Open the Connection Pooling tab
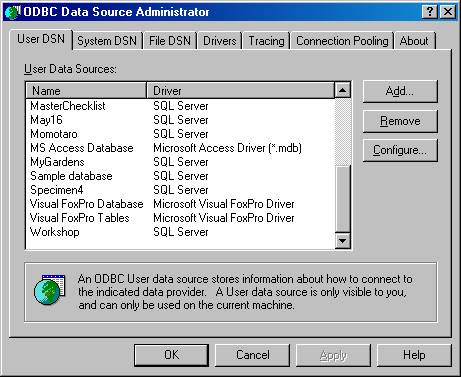The width and height of the screenshot is (461, 377). (342, 41)
